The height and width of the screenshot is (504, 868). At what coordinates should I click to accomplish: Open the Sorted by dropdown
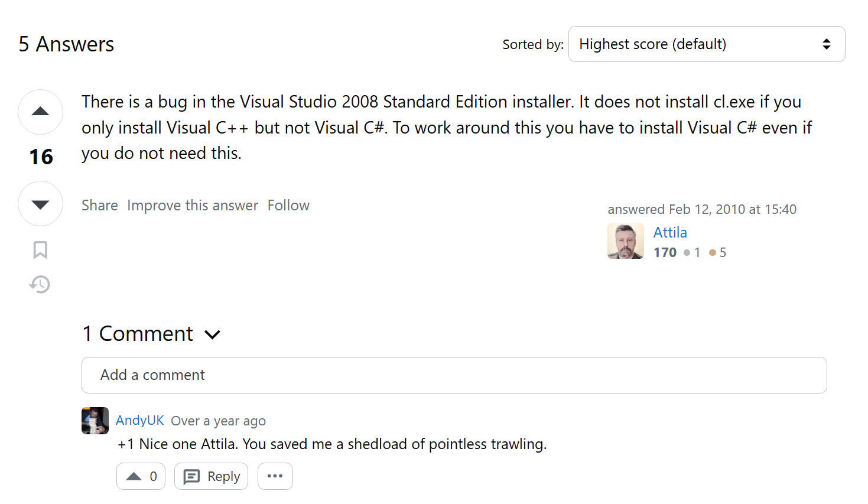pyautogui.click(x=706, y=44)
